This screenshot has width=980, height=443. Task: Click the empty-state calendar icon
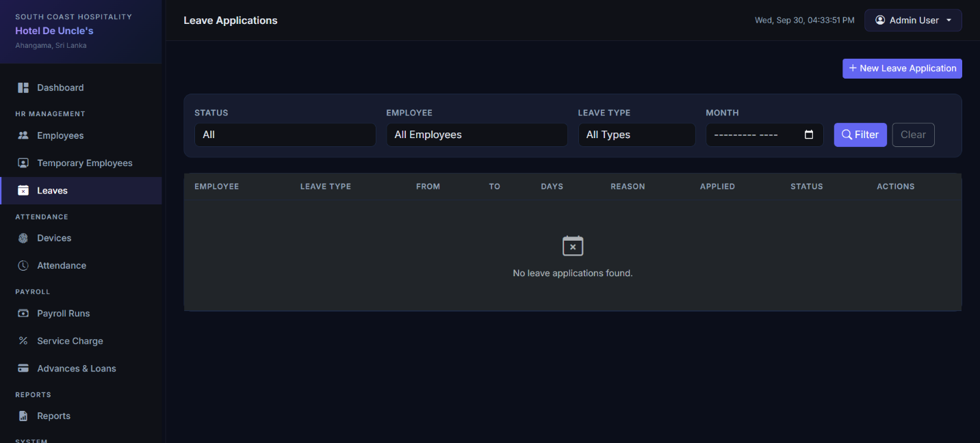point(573,246)
